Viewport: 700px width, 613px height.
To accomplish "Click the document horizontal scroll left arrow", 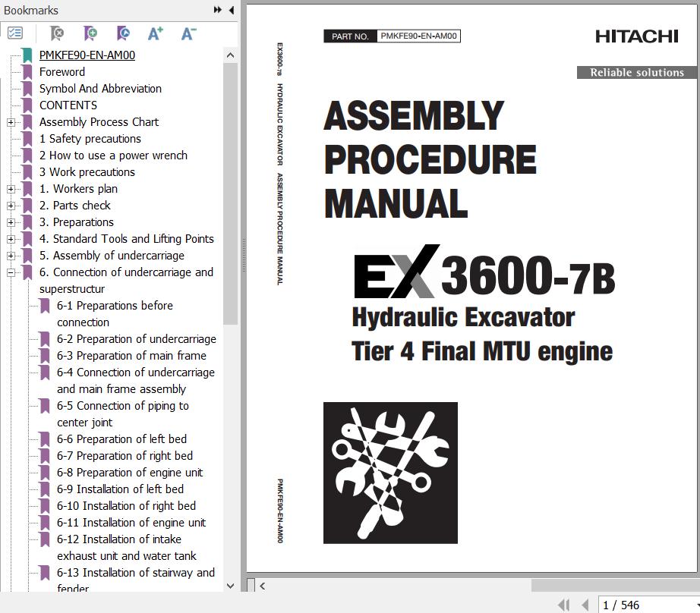I will tap(263, 586).
